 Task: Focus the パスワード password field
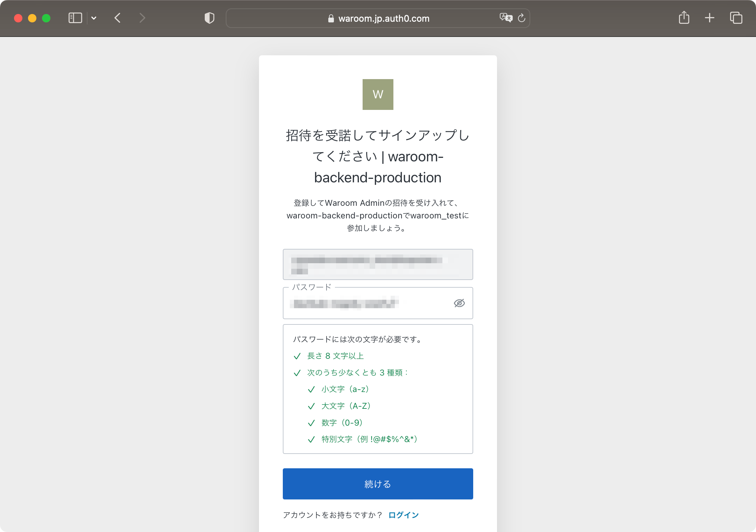point(367,303)
